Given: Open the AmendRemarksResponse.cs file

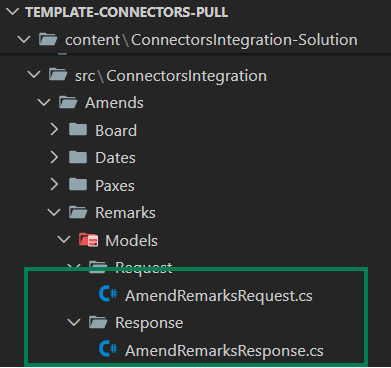Looking at the screenshot, I should pyautogui.click(x=224, y=351).
